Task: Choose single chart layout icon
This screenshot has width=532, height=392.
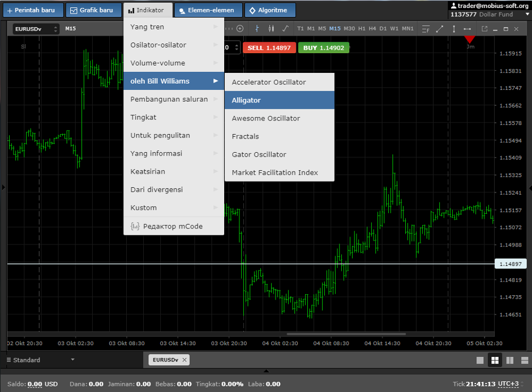Action: pyautogui.click(x=480, y=360)
